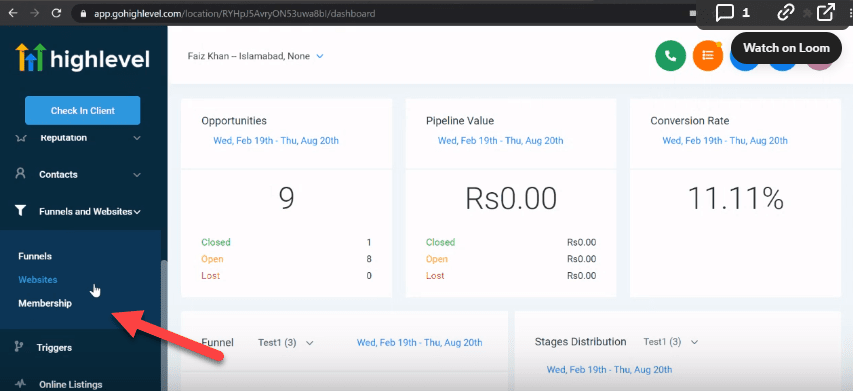Collapse Funnels and Websites chevron
Image resolution: width=853 pixels, height=391 pixels.
pos(137,212)
